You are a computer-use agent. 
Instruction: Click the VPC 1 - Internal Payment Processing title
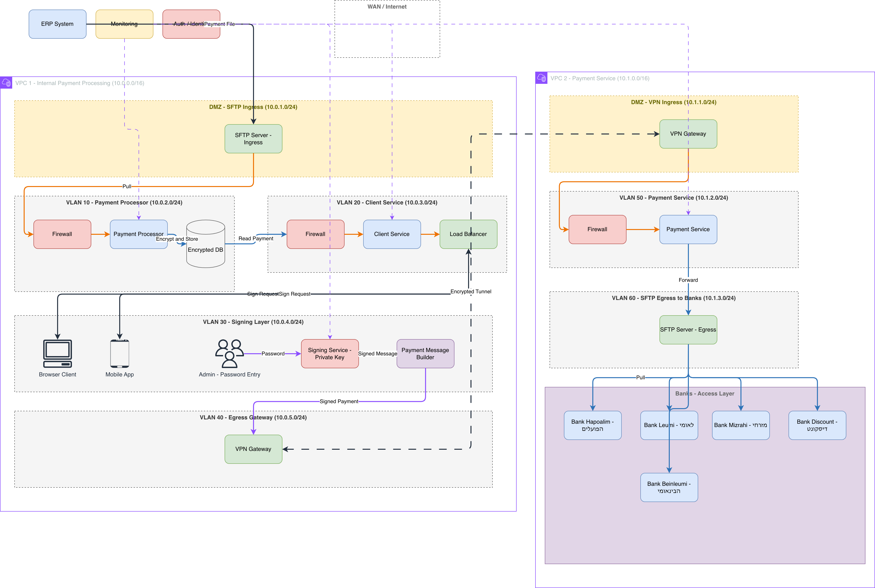pyautogui.click(x=80, y=83)
